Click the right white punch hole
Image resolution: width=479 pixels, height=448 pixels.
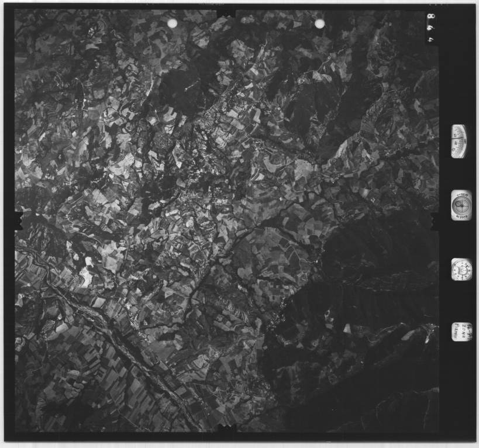tap(319, 23)
